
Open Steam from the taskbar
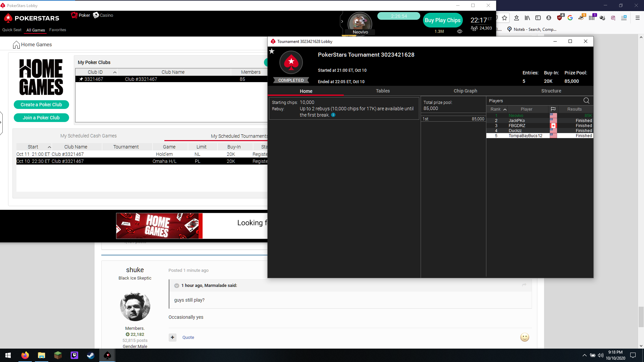pyautogui.click(x=91, y=355)
